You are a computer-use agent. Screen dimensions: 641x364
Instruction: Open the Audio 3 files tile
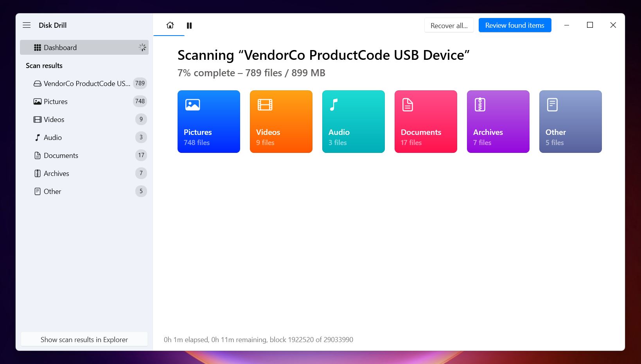[354, 122]
